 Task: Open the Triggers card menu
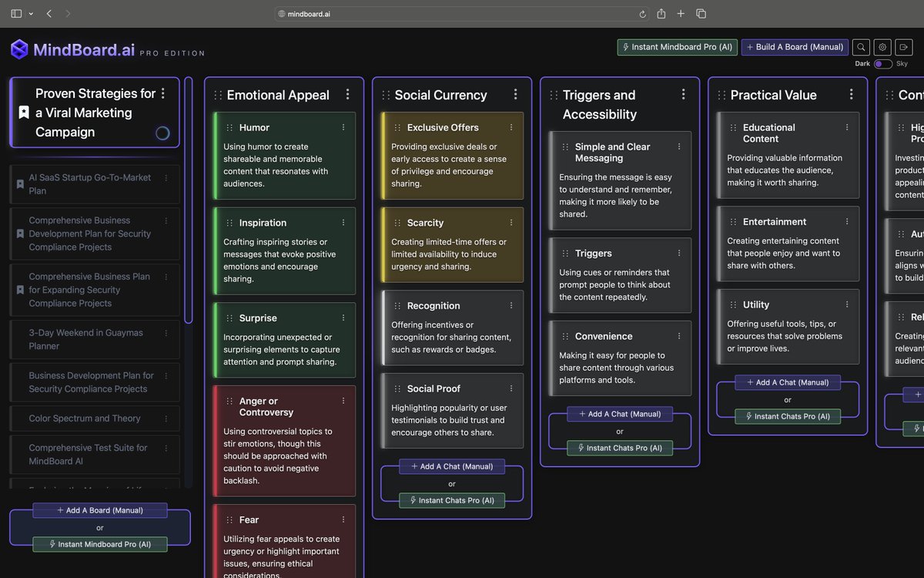pyautogui.click(x=679, y=253)
